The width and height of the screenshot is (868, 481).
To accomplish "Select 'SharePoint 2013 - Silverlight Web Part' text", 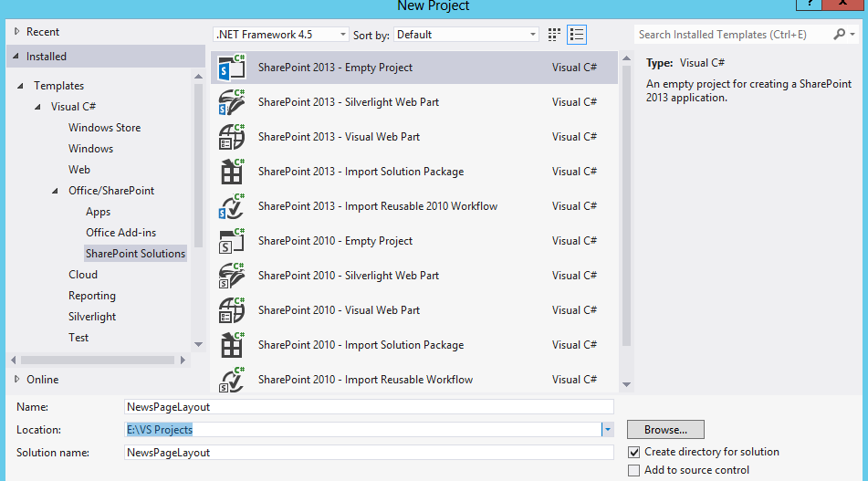I will click(349, 102).
